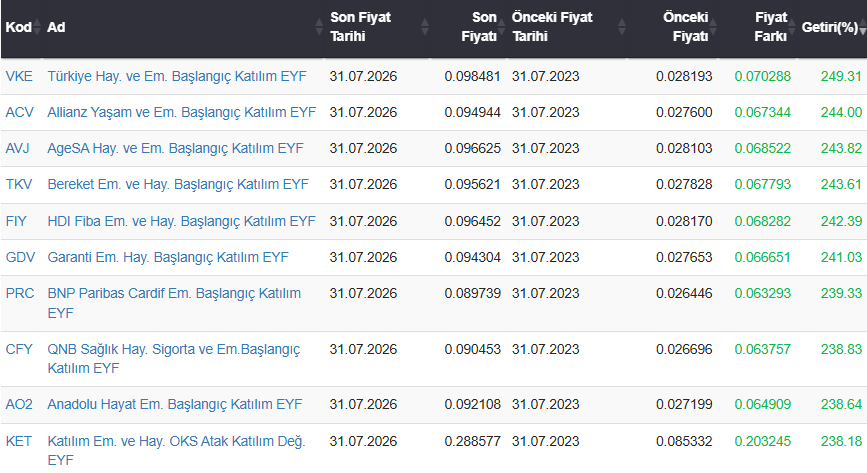Open HDI Fiba Em. ve Hay. fund link
The height and width of the screenshot is (473, 867).
181,221
